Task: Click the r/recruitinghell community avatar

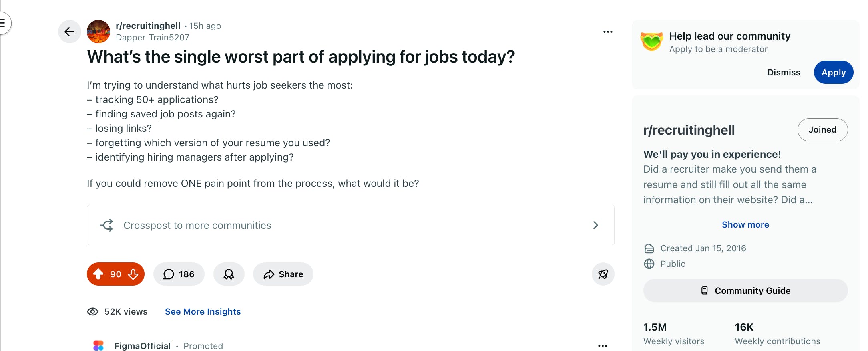Action: tap(98, 32)
